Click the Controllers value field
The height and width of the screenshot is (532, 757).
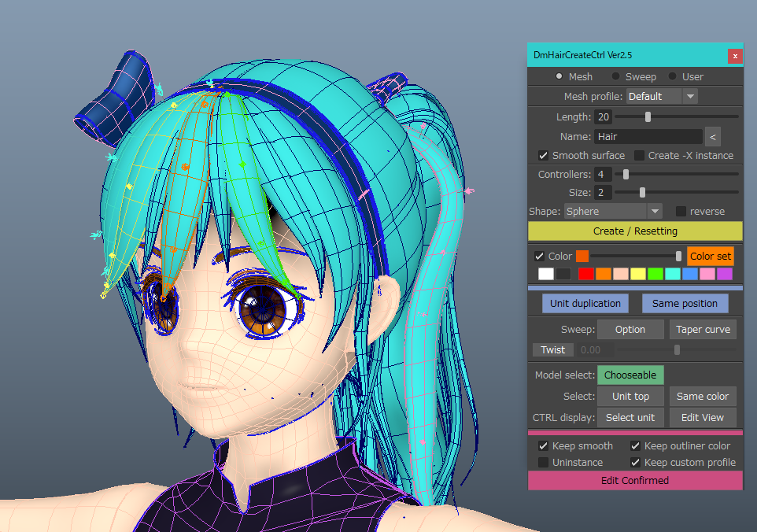pyautogui.click(x=604, y=174)
